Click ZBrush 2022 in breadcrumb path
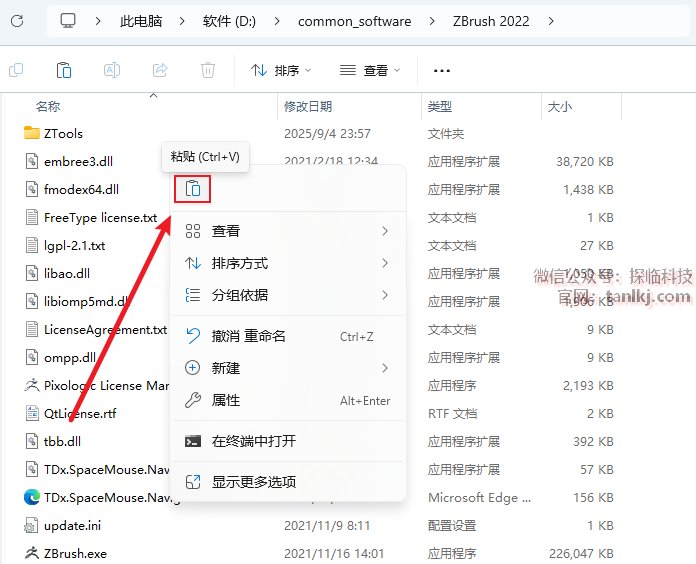 (491, 21)
